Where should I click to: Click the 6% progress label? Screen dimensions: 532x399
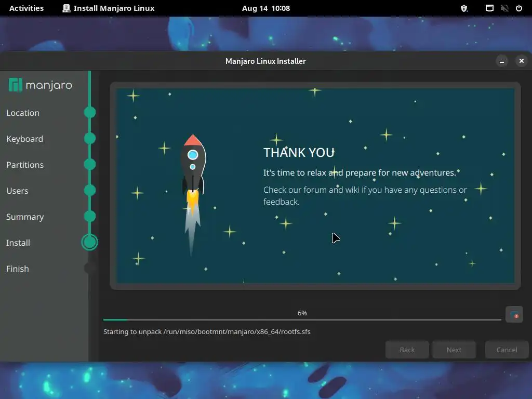pyautogui.click(x=302, y=313)
